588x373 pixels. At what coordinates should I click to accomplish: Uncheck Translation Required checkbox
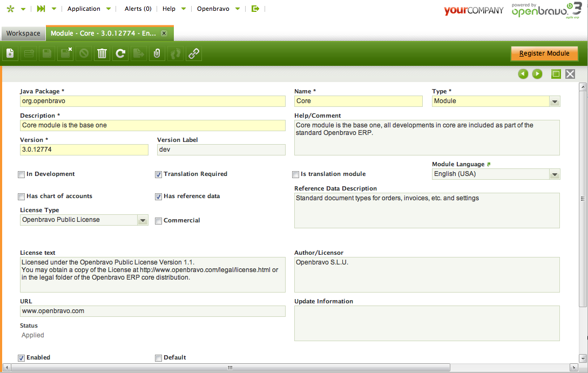click(159, 174)
